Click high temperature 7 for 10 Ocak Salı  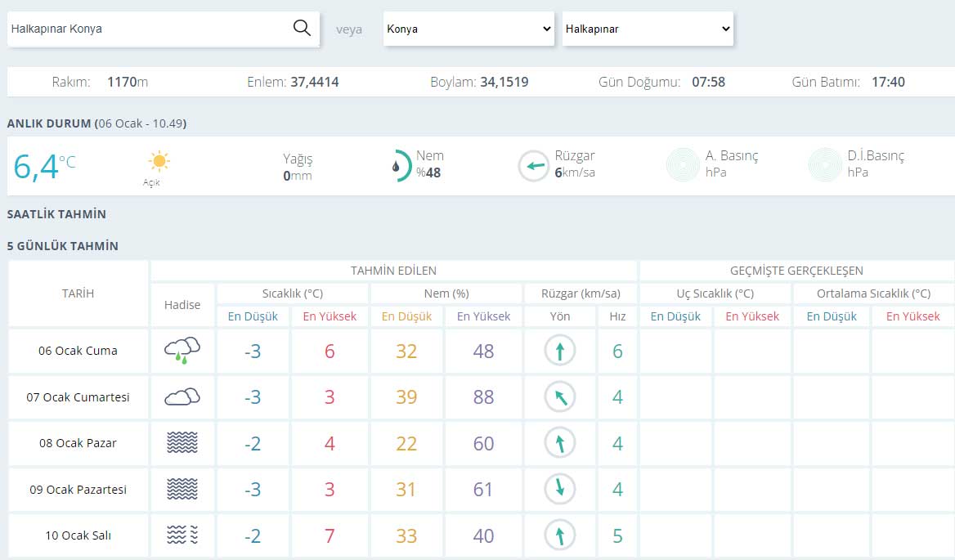[x=330, y=535]
